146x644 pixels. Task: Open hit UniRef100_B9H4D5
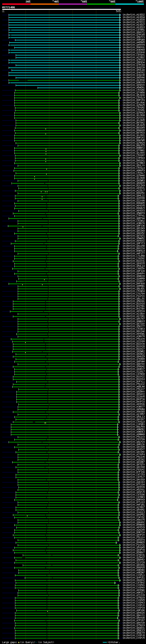coord(134,203)
